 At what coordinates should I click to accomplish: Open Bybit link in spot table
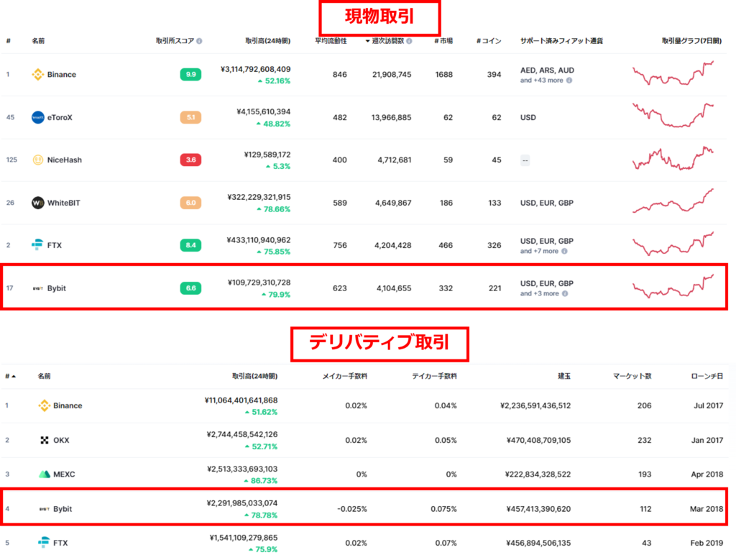[56, 288]
